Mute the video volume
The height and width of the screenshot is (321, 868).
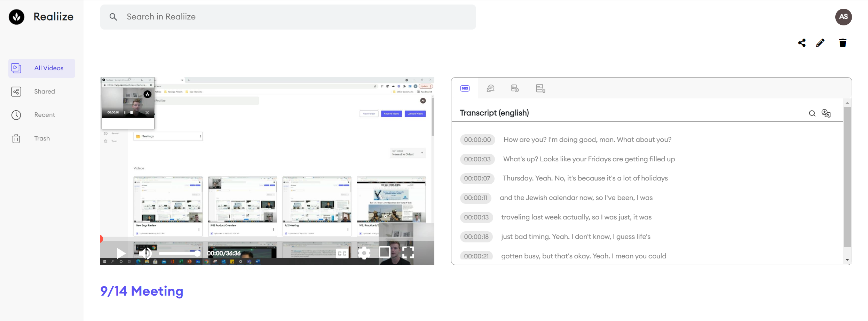145,253
